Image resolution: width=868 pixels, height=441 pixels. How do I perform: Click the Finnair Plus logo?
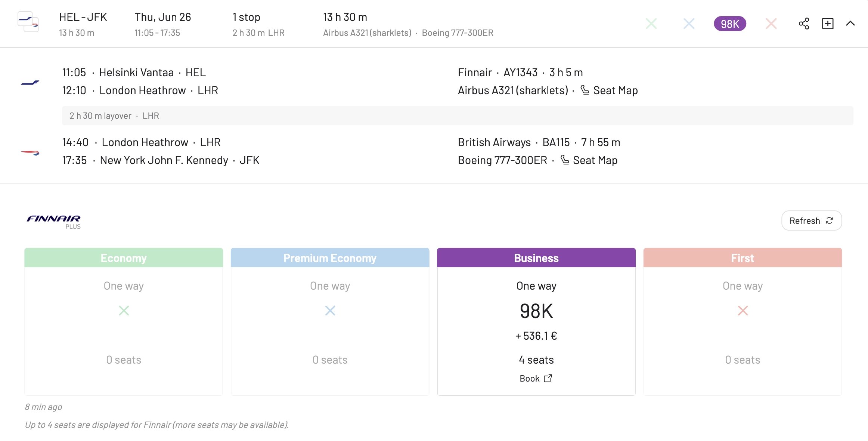coord(54,222)
